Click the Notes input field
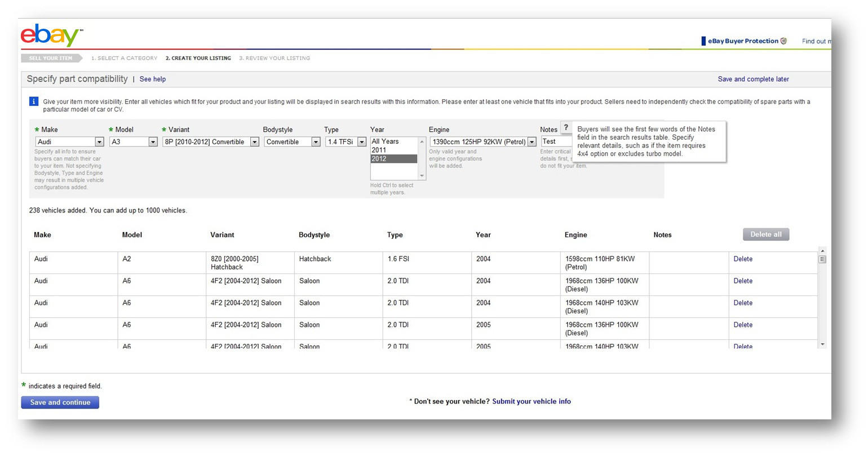The image size is (868, 456). pyautogui.click(x=556, y=141)
